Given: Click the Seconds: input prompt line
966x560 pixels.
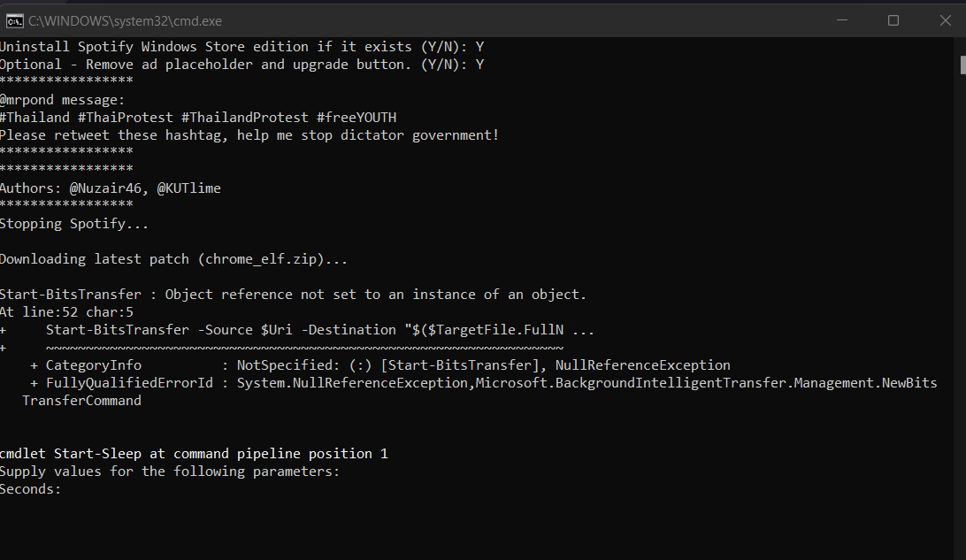Looking at the screenshot, I should click(x=30, y=488).
